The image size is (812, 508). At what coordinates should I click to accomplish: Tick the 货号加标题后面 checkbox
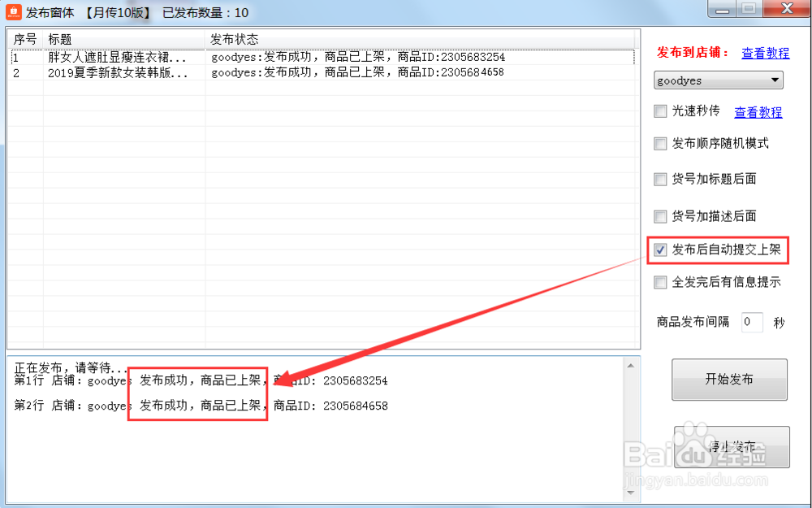click(659, 180)
